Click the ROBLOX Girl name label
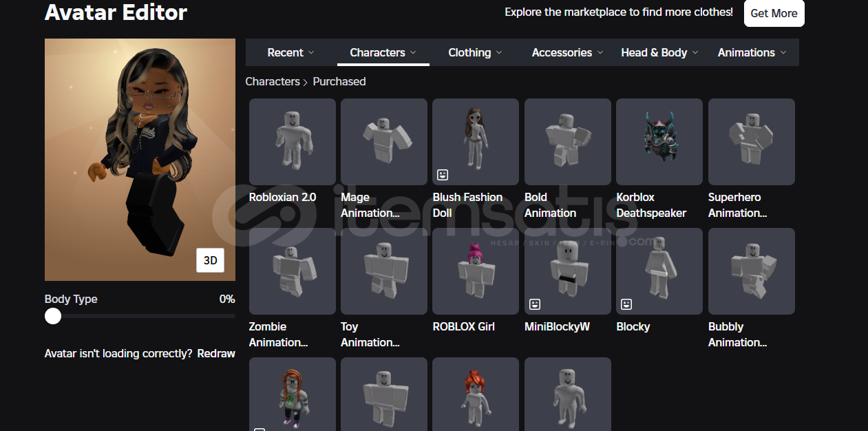 coord(464,326)
